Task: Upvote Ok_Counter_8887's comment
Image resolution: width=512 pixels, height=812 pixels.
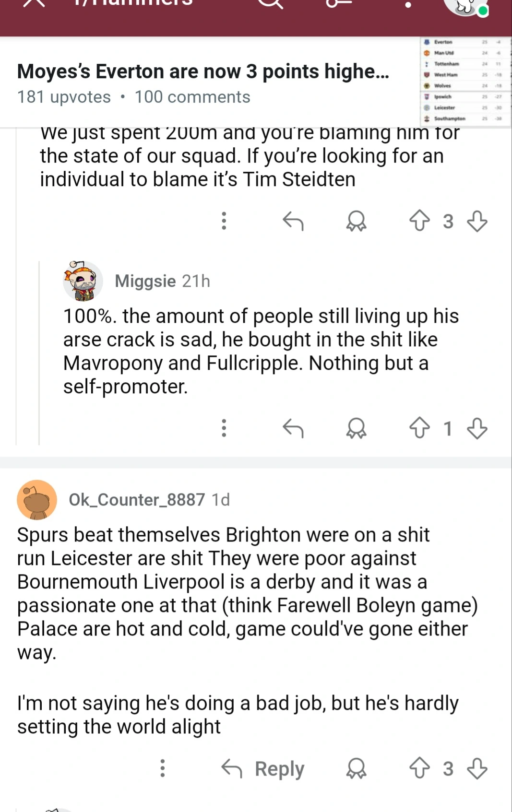Action: (419, 768)
